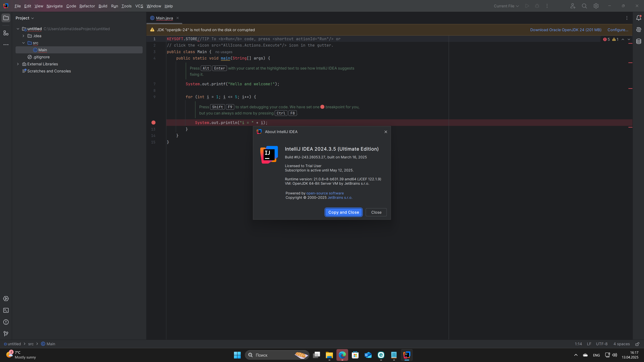Open the Notifications bell icon
The width and height of the screenshot is (644, 362).
[638, 18]
